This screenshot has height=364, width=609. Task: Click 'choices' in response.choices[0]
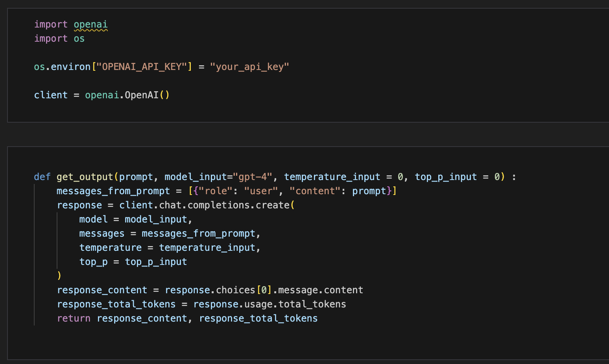(236, 290)
